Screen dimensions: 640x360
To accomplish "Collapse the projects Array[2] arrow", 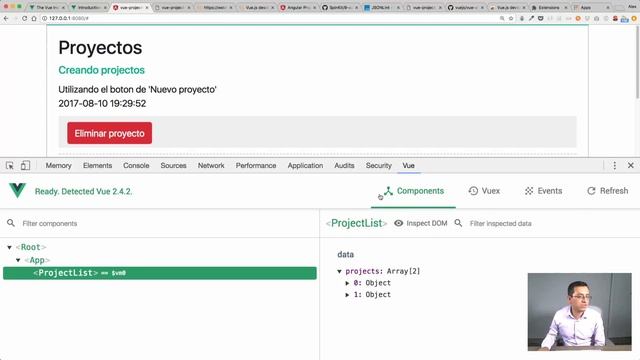I will (339, 271).
